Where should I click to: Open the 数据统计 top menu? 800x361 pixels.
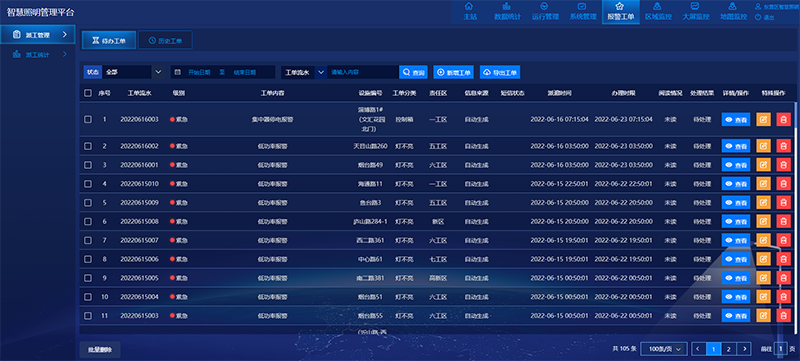click(507, 11)
